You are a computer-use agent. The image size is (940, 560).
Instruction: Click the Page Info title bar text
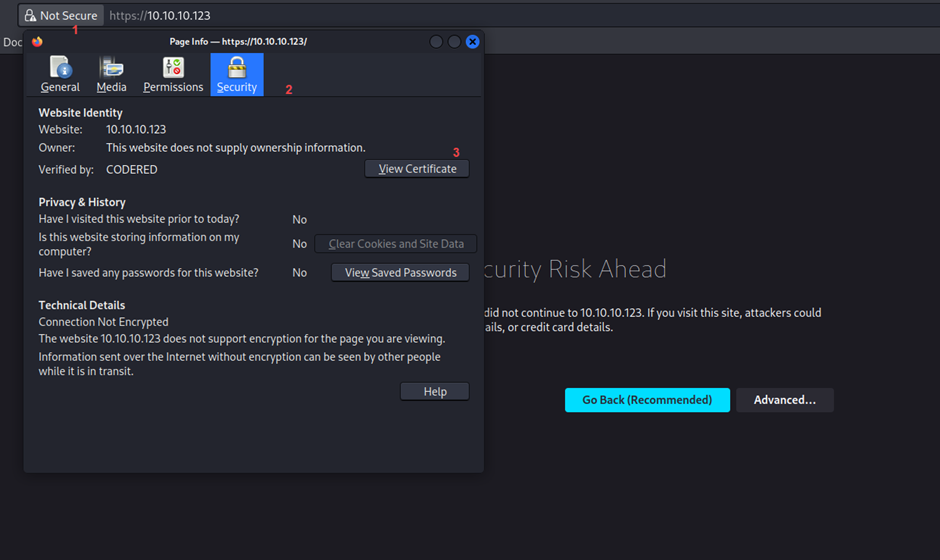tap(238, 42)
